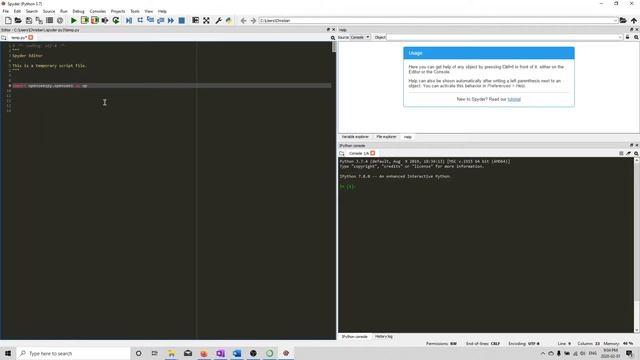Save all files icon

coord(39,20)
